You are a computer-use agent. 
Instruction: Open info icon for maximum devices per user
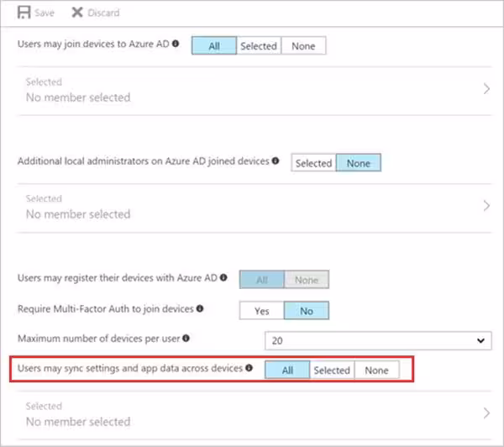[x=186, y=338]
